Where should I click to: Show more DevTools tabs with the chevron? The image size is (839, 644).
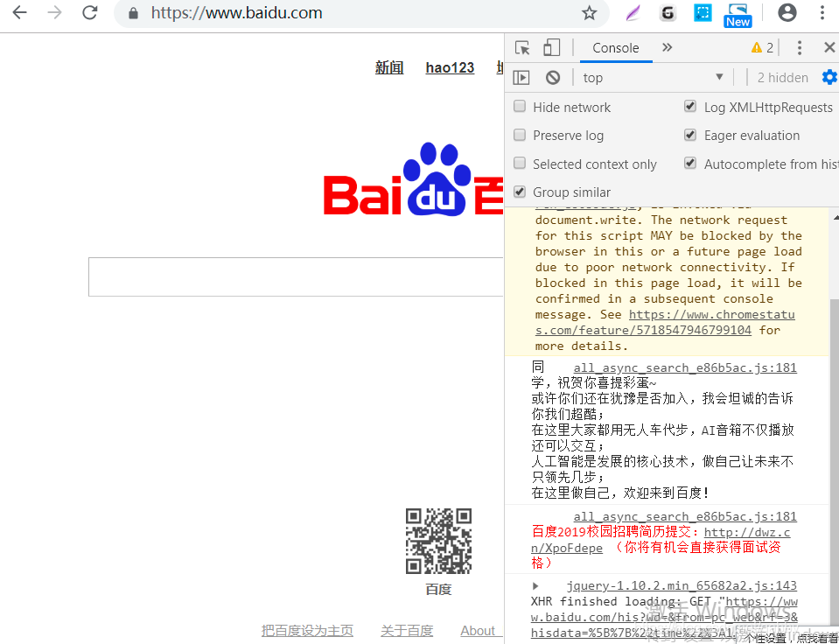[x=667, y=47]
